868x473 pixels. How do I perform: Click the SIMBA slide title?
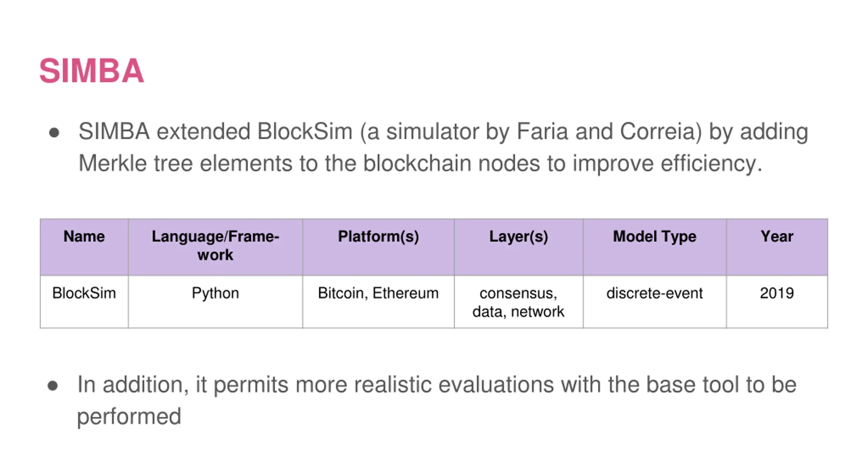click(x=92, y=71)
